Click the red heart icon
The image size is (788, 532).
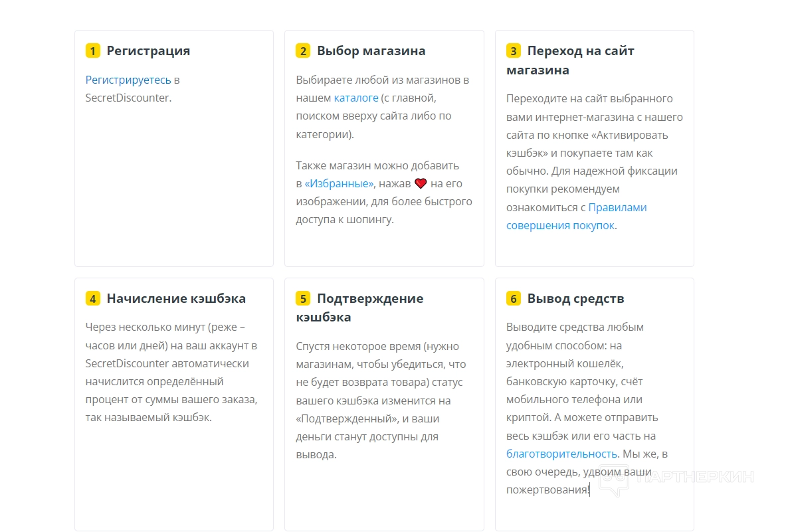[421, 183]
